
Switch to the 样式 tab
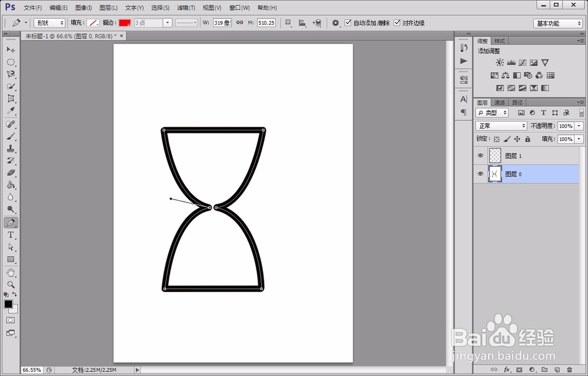499,41
